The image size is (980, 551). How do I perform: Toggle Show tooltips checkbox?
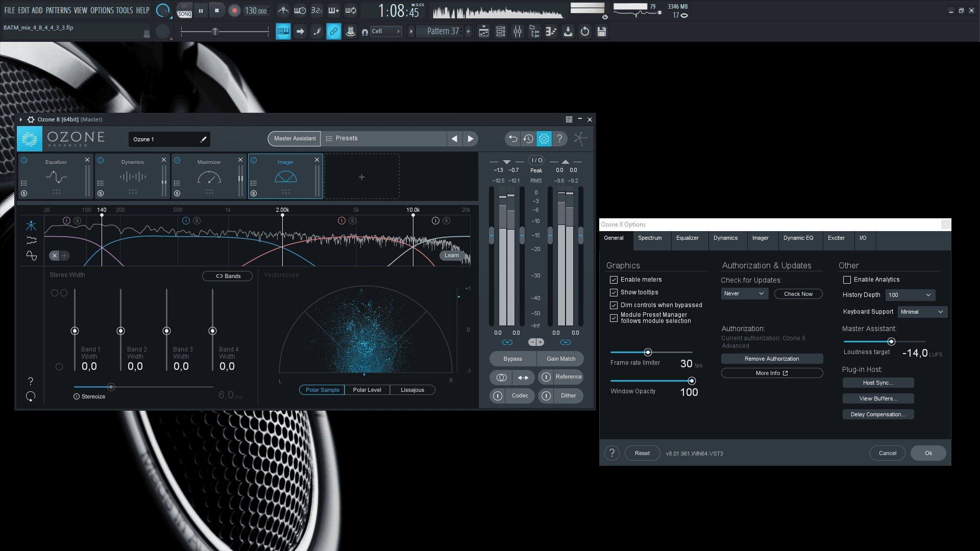[x=614, y=292]
